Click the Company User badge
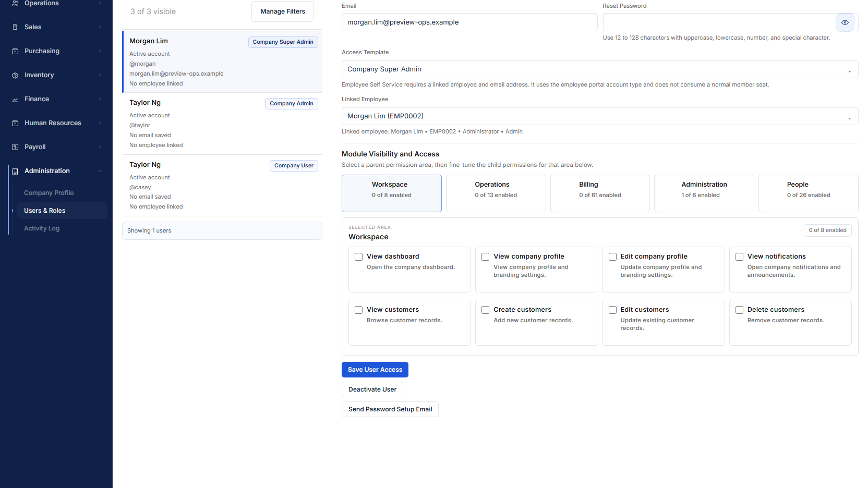Screen dimensions: 868x488 pyautogui.click(x=294, y=166)
